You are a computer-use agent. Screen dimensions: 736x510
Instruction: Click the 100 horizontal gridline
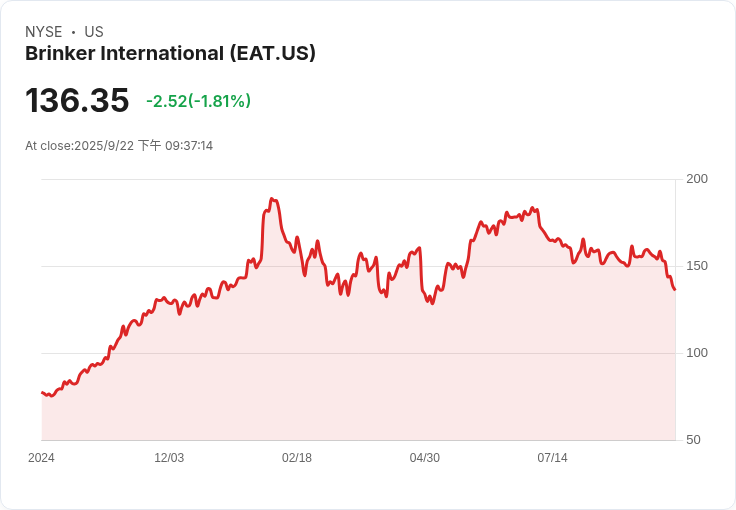tap(359, 353)
